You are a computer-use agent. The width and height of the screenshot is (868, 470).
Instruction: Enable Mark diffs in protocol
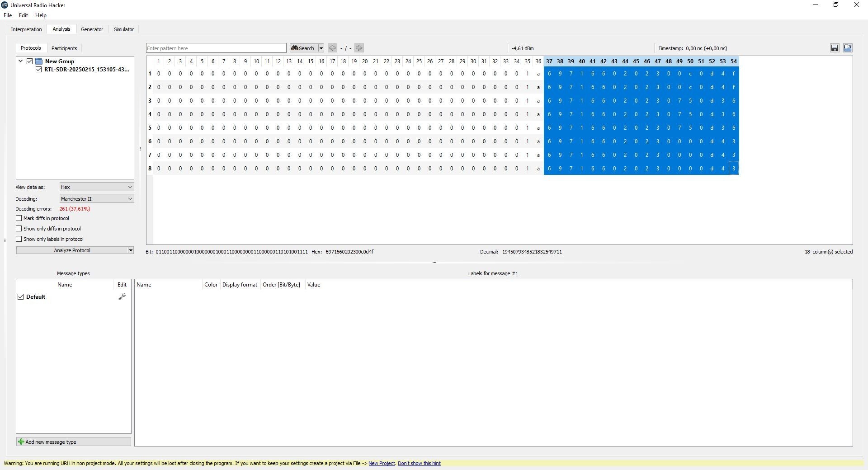tap(19, 218)
